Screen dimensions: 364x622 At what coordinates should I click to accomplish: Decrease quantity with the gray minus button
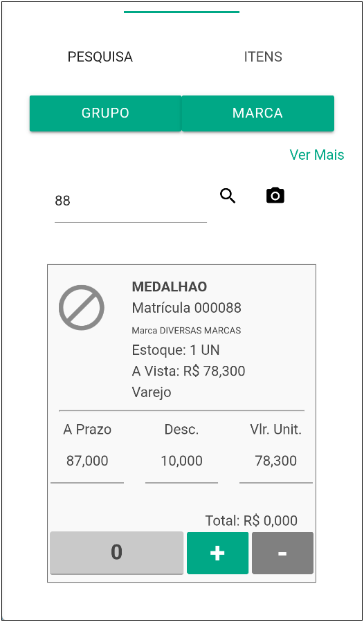coord(282,553)
